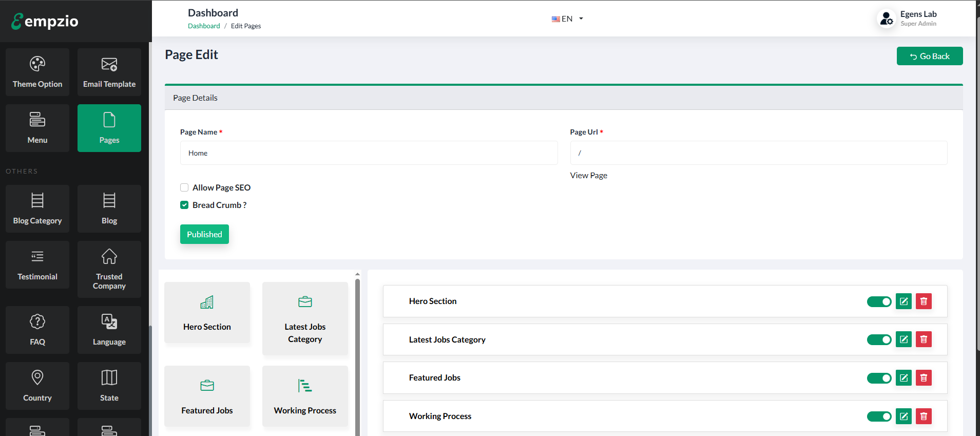Uncheck the Bread Crumb checkbox
Screen dimensions: 980x436
pos(184,205)
